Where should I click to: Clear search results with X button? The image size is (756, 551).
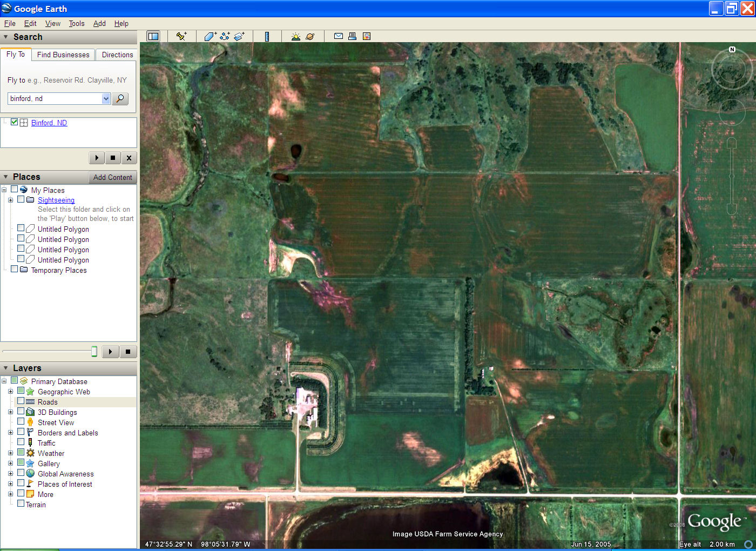coord(129,158)
